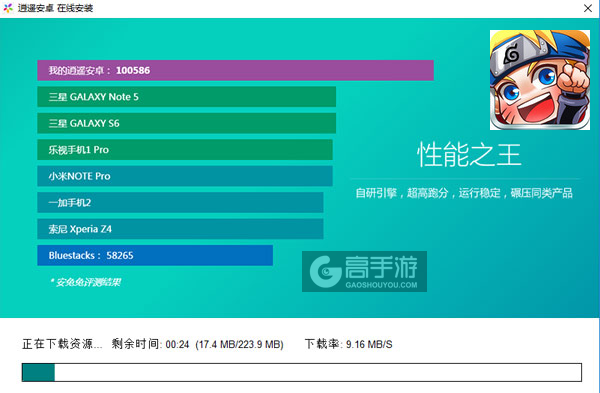Click the Naruto game icon
The image size is (600, 393).
click(540, 80)
